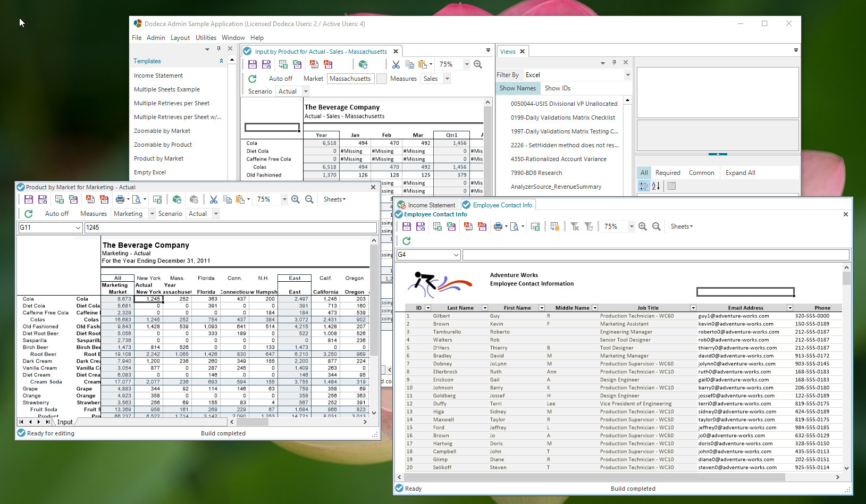Click Zoom In magnifier in Product by Market window
Screen dimensions: 866x504
tap(296, 199)
